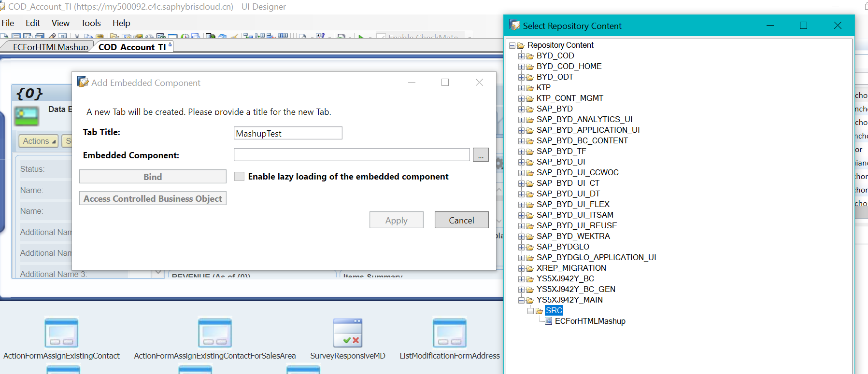Click the BYD_COD_HOME folder icon
Image resolution: width=868 pixels, height=374 pixels.
click(530, 67)
